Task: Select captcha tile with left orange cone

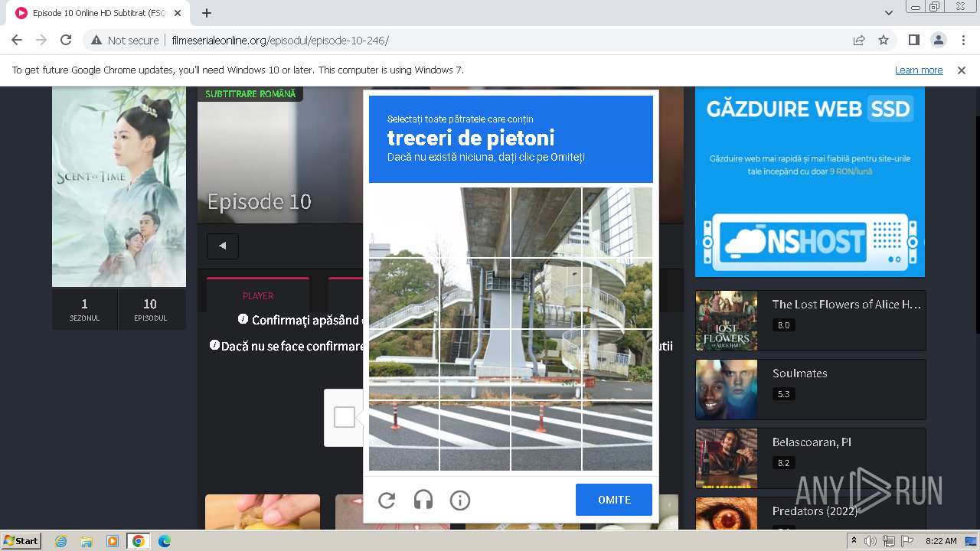Action: 404,435
